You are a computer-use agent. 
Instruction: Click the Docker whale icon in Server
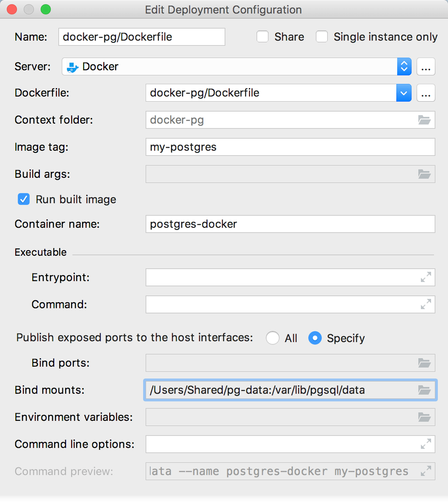[72, 67]
